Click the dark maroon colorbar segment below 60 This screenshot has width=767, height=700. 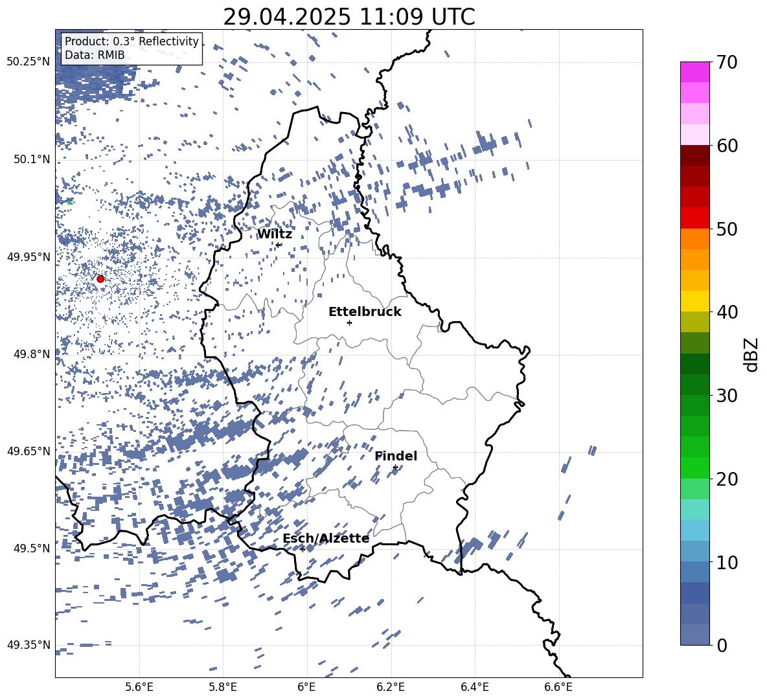694,155
